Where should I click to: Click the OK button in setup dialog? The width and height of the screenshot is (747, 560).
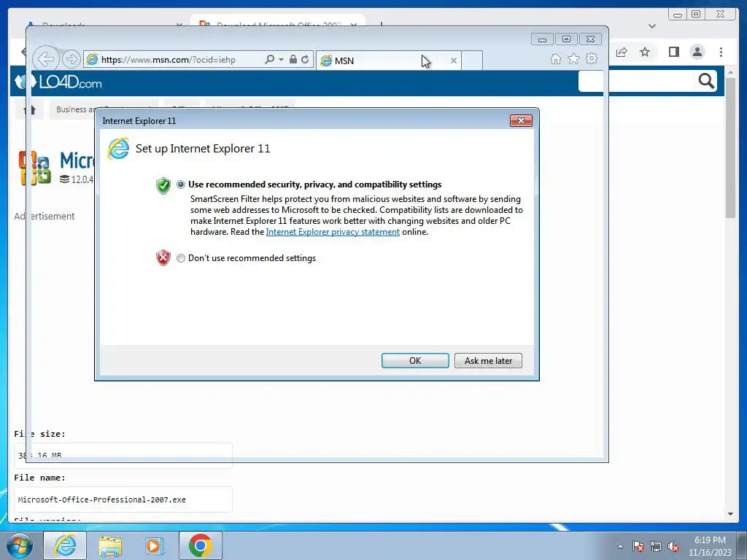pos(415,360)
